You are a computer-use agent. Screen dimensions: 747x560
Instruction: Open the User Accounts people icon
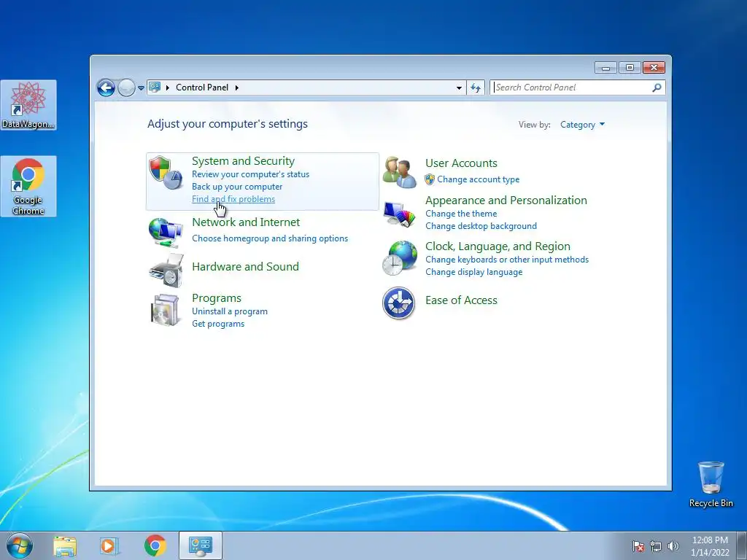(x=399, y=172)
